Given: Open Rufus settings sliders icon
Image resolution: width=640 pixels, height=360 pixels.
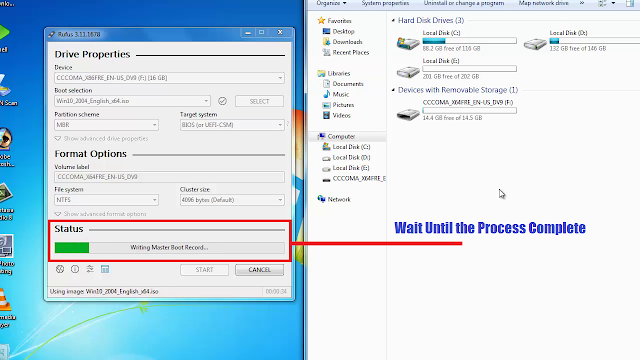Looking at the screenshot, I should tap(90, 269).
